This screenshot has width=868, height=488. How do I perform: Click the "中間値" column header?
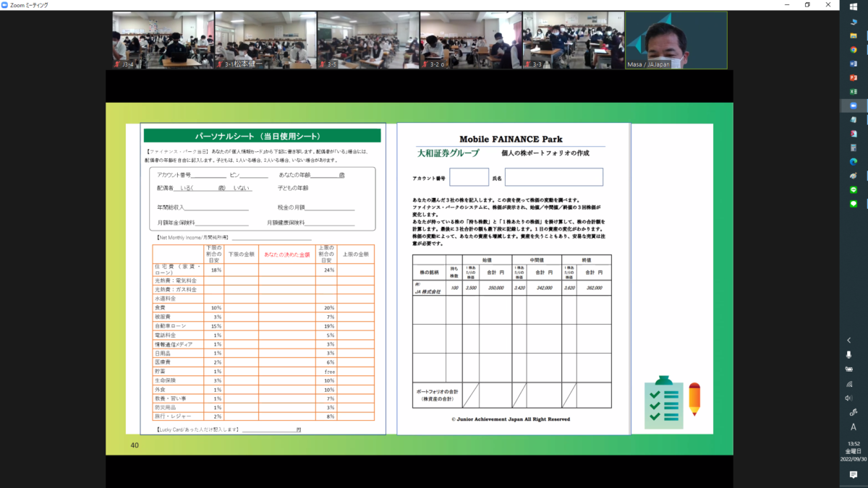click(x=536, y=259)
